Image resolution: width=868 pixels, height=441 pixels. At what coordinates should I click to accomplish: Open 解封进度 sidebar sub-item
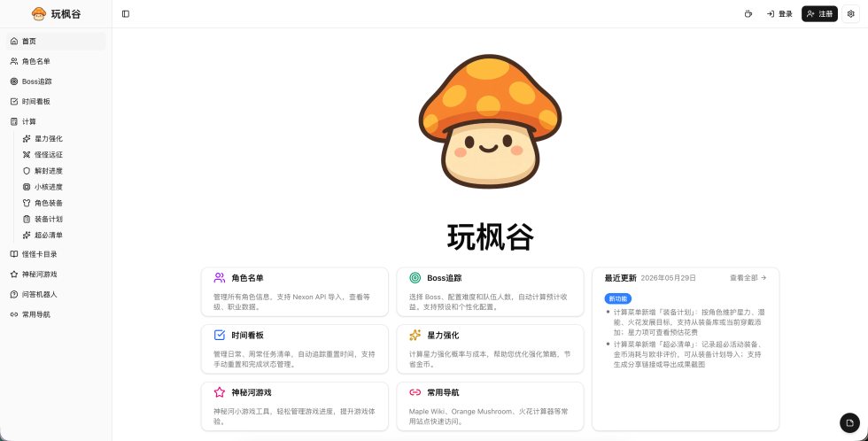62,171
